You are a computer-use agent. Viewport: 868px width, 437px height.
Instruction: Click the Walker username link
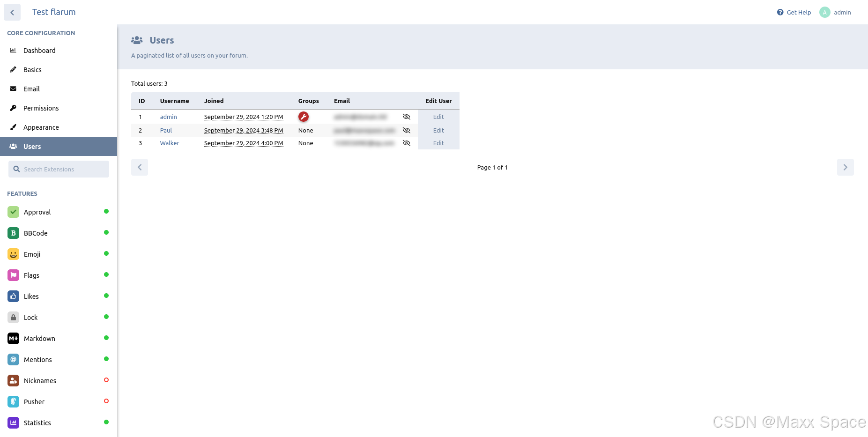pyautogui.click(x=170, y=143)
